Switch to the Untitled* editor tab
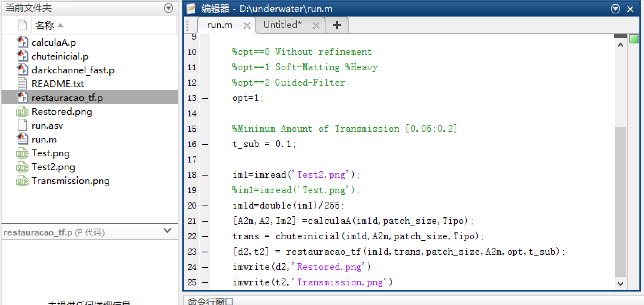The width and height of the screenshot is (644, 305). click(x=282, y=25)
